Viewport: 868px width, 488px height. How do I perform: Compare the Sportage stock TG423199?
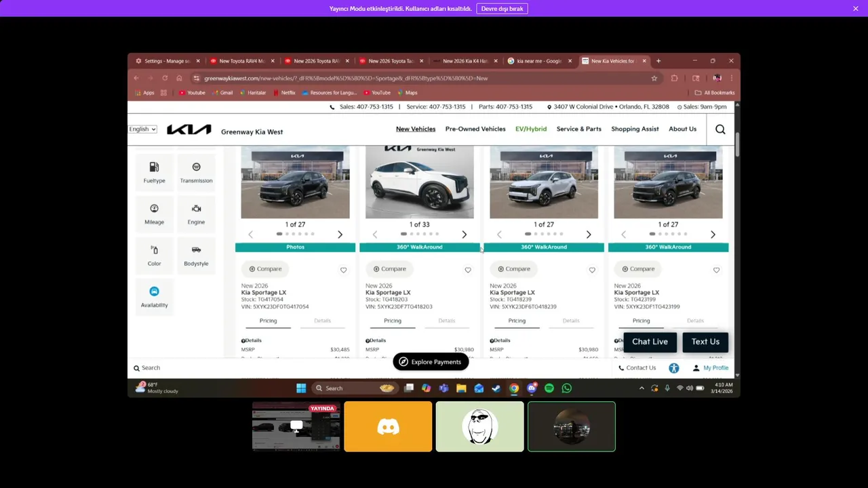(x=637, y=269)
